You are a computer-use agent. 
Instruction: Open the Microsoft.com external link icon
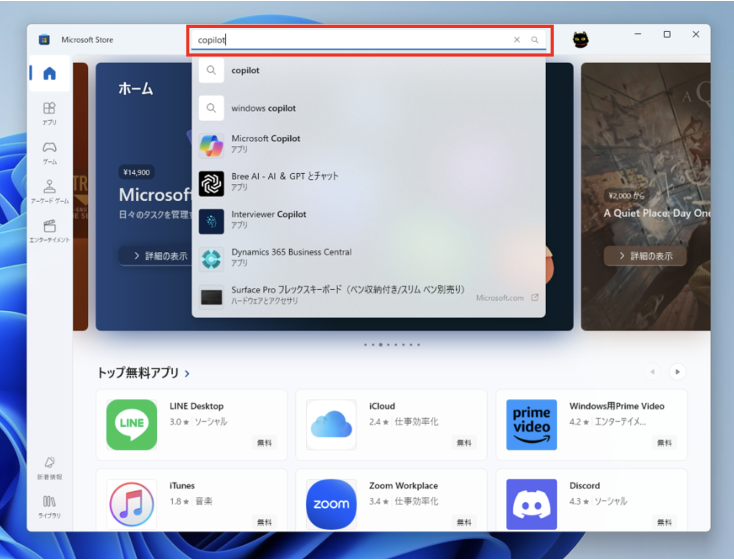pos(535,298)
